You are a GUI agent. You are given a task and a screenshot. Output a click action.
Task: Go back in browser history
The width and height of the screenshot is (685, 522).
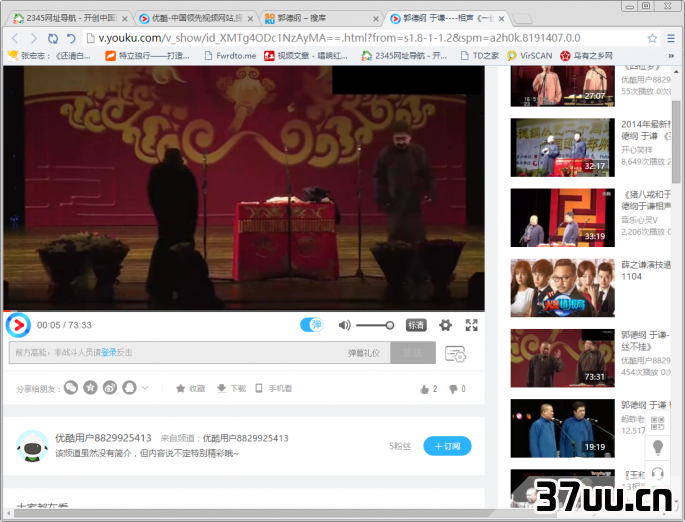(15, 38)
